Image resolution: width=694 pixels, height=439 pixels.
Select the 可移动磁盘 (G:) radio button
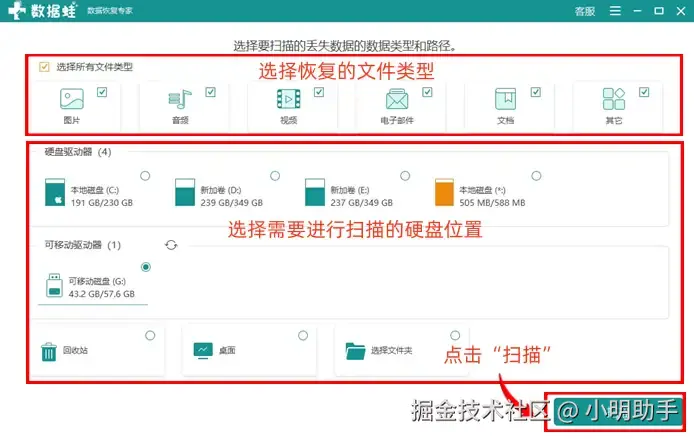tap(146, 267)
